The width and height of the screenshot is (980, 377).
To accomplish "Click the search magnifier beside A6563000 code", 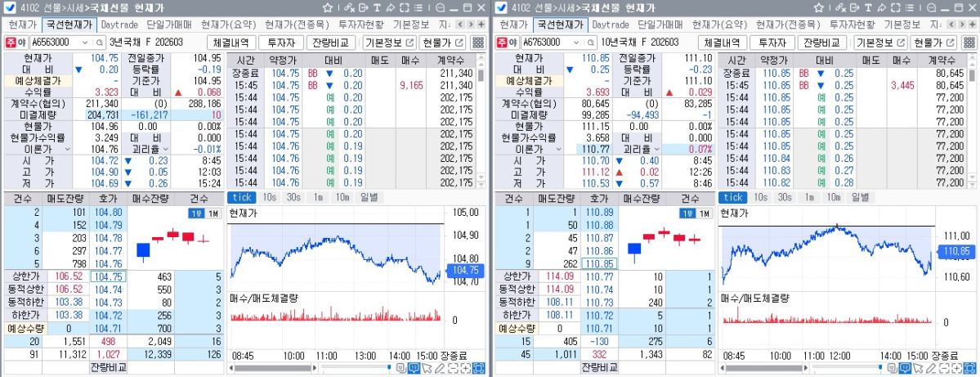I will click(x=100, y=43).
